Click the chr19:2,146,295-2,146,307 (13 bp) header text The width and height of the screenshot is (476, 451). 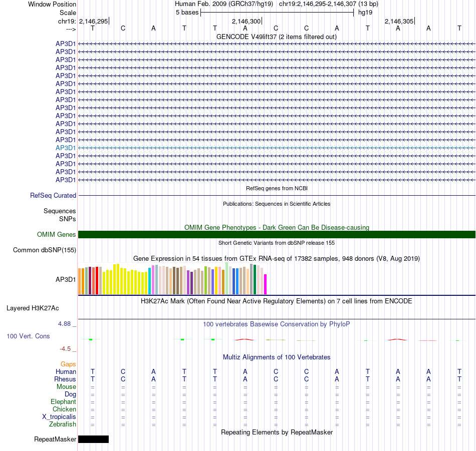click(329, 4)
